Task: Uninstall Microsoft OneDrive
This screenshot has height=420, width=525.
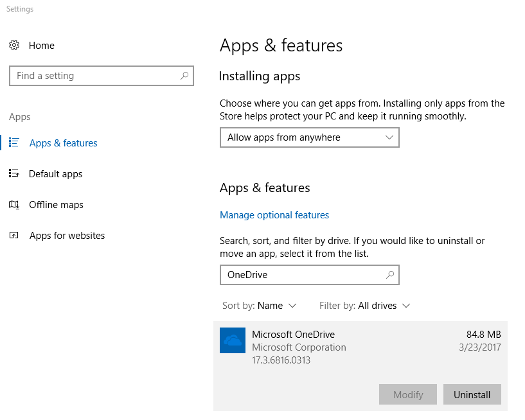Action: pos(472,394)
